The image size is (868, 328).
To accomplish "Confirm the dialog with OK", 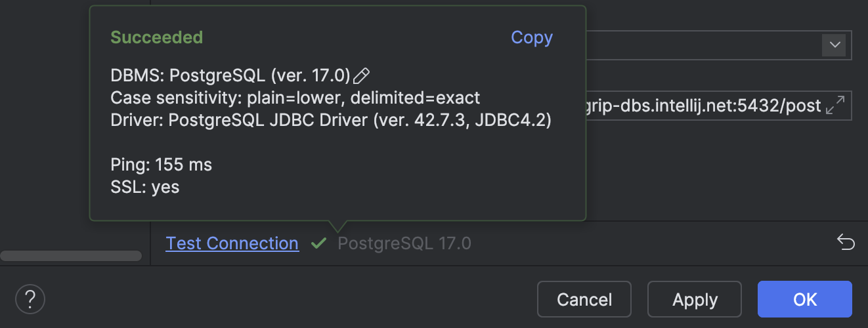I will [x=804, y=300].
